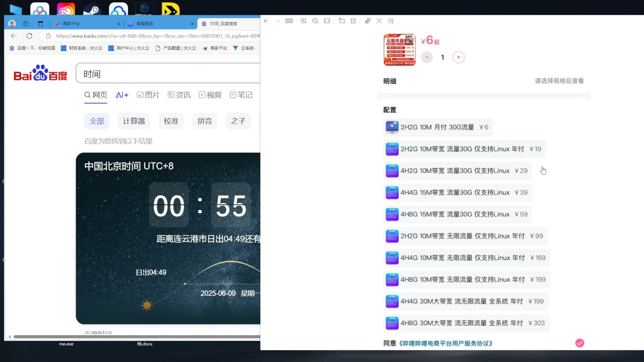Image resolution: width=644 pixels, height=362 pixels.
Task: Click the zoom in magnifier icon
Action: (x=304, y=21)
